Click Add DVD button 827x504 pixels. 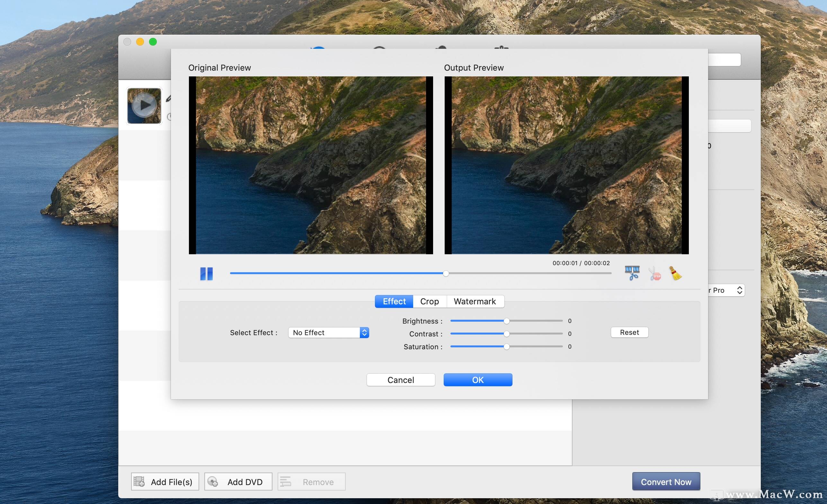tap(238, 482)
